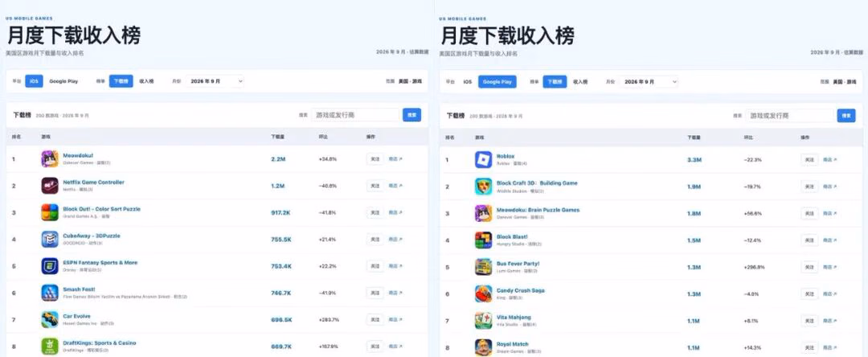Click the ESPN Fantasy Sports & More icon
The width and height of the screenshot is (868, 357).
pyautogui.click(x=50, y=266)
